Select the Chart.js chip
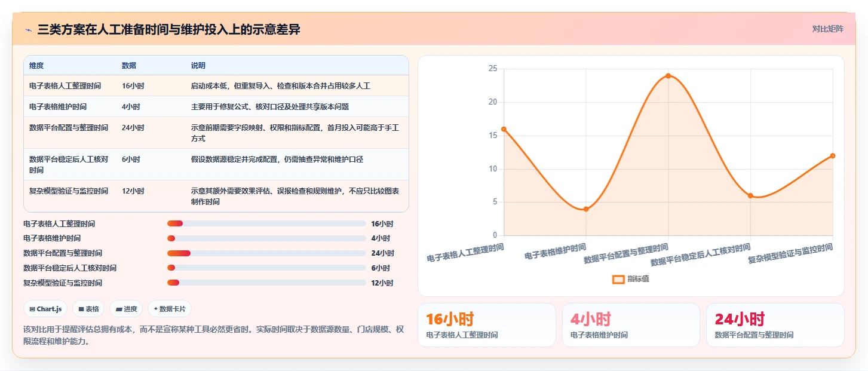Image resolution: width=868 pixels, height=371 pixels. (x=46, y=309)
